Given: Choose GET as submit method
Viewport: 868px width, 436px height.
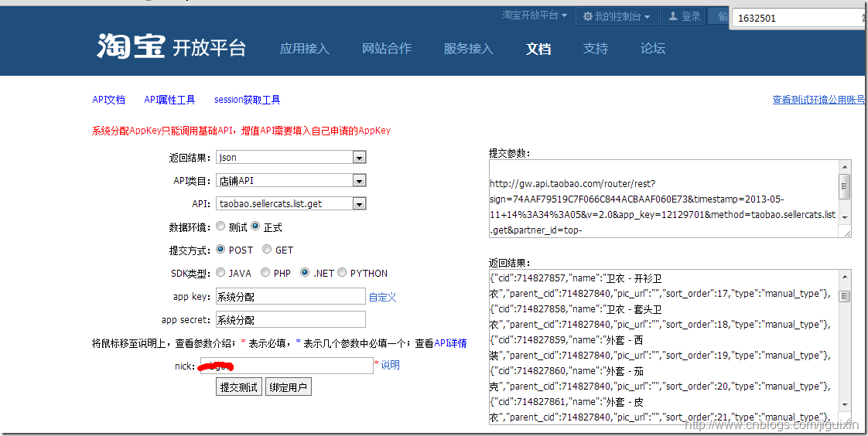Looking at the screenshot, I should (x=267, y=250).
